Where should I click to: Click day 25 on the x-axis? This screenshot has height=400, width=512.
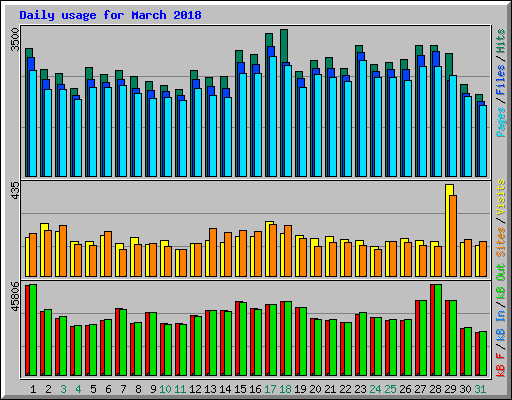click(390, 389)
